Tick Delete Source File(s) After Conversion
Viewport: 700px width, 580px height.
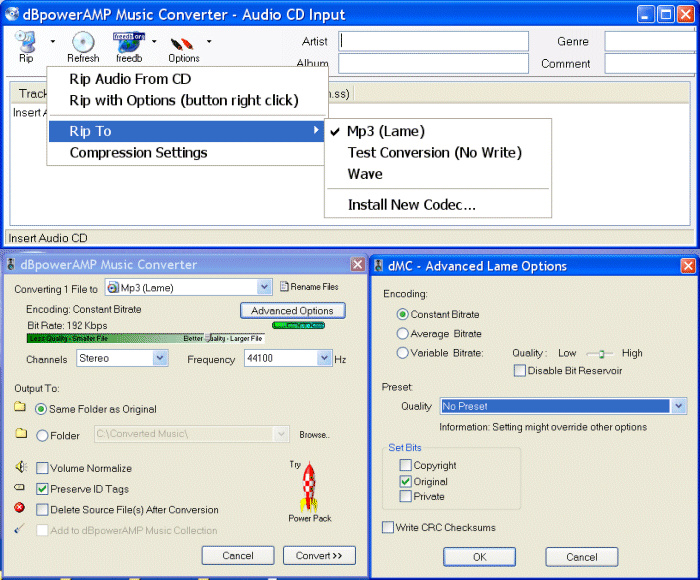(x=42, y=509)
